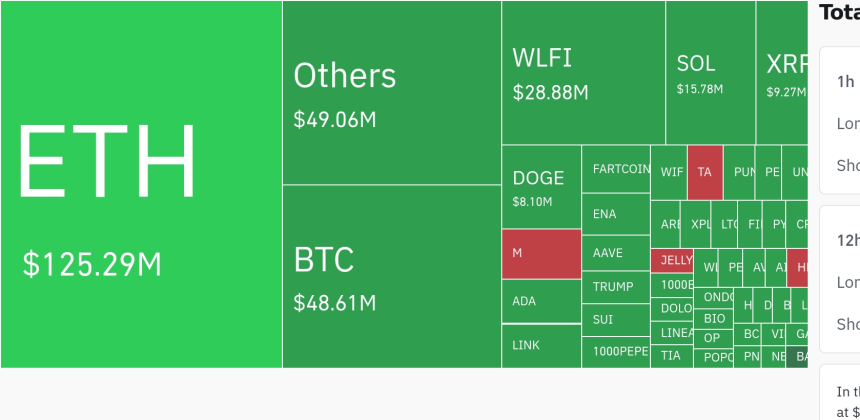
Task: Click the FARTCOIN tile
Action: pyautogui.click(x=616, y=170)
